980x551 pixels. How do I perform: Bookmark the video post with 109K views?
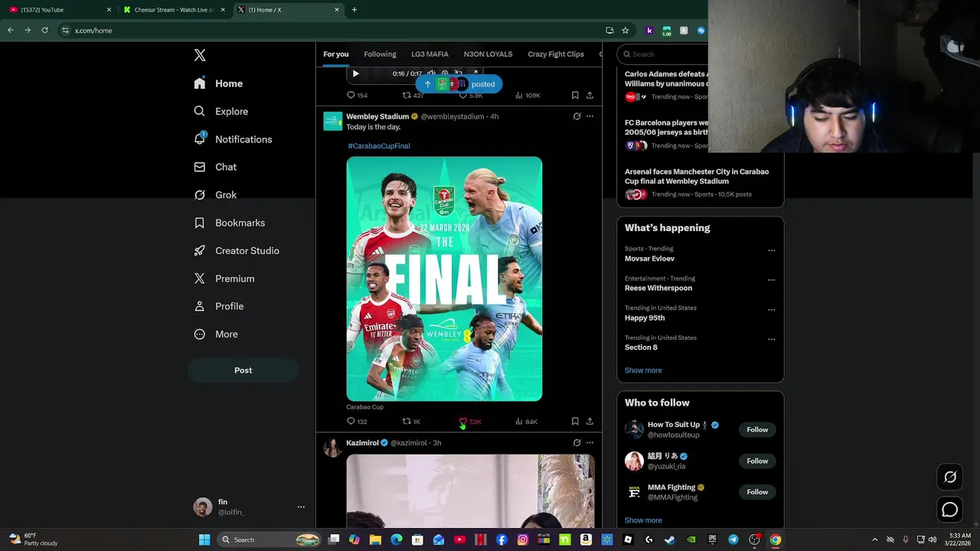point(575,96)
